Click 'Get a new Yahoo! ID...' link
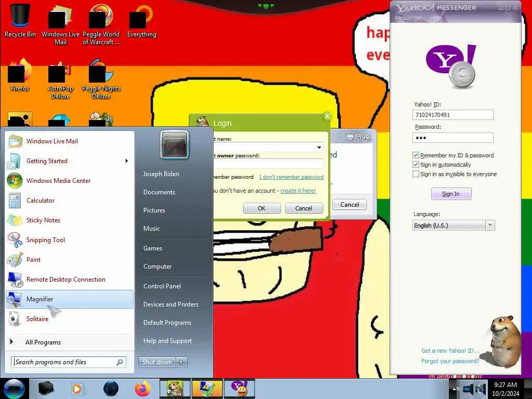Screen dimensions: 532x399 pyautogui.click(x=450, y=351)
